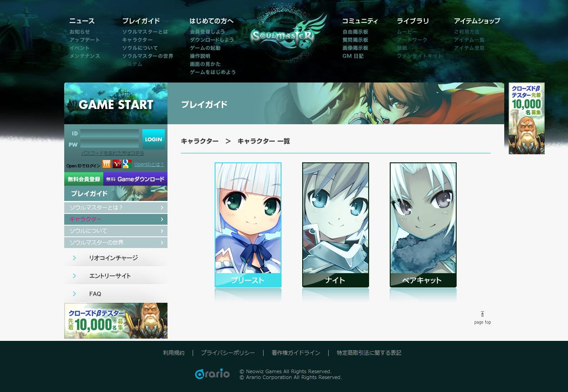The image size is (568, 392).
Task: Open the ライブラリ top menu heading
Action: pos(413,21)
